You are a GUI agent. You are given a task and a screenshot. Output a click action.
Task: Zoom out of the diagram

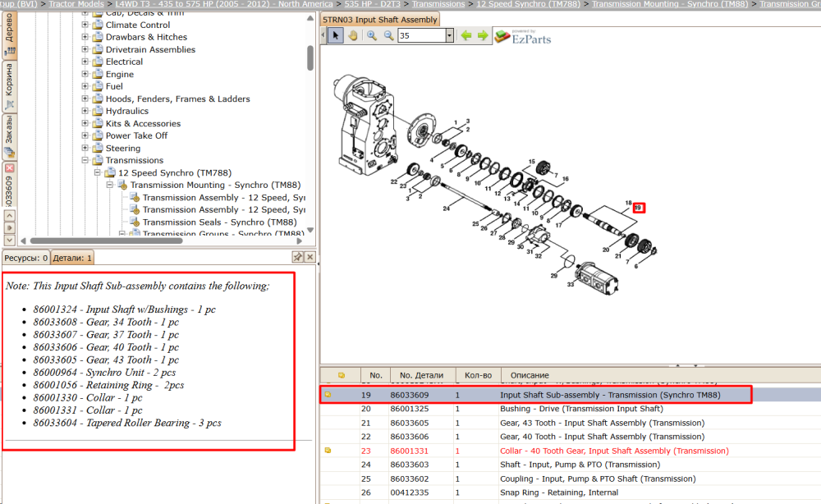[388, 35]
